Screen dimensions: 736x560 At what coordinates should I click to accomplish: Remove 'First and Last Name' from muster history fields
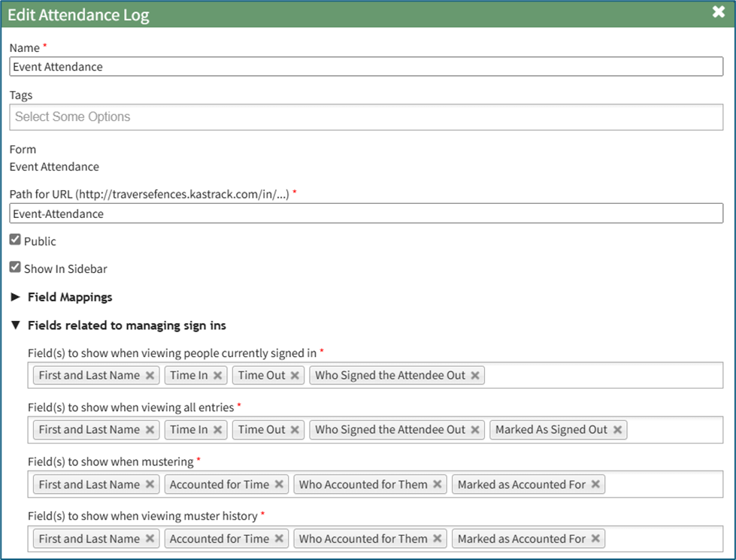click(150, 539)
